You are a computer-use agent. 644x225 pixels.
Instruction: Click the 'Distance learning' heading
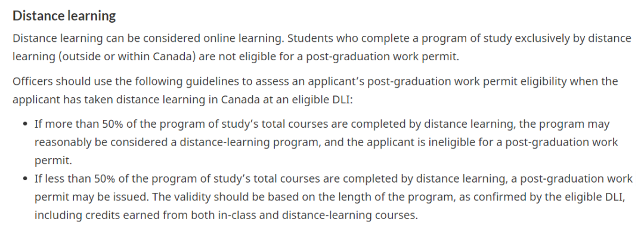64,16
